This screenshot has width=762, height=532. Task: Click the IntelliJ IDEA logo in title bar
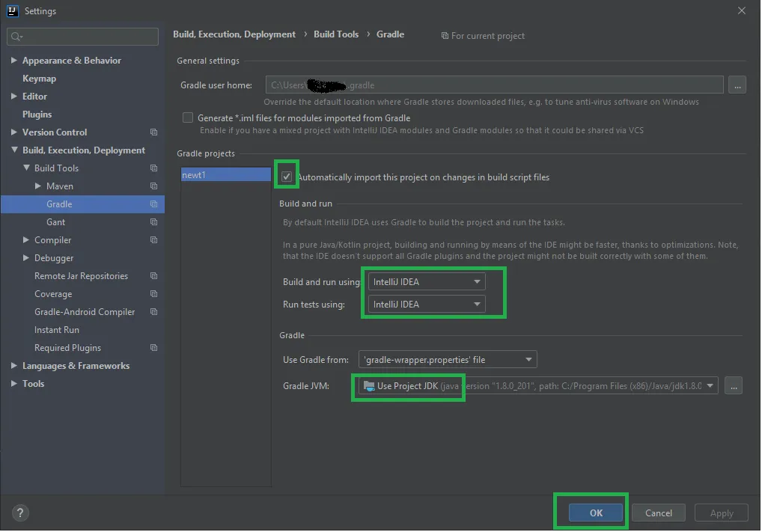tap(12, 10)
